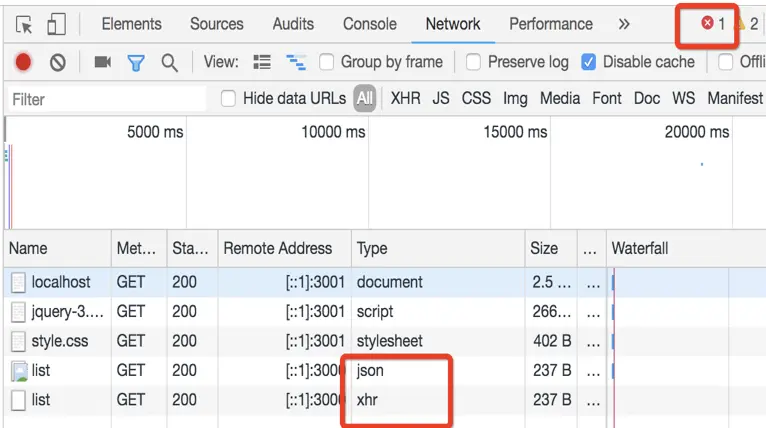The height and width of the screenshot is (428, 766).
Task: Filter requests by Manifest
Action: pyautogui.click(x=735, y=98)
